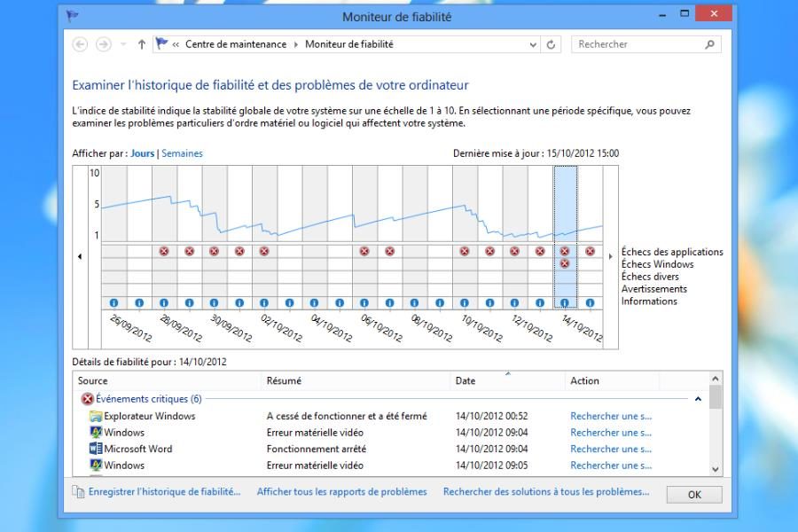
Task: Click the search magnifier icon
Action: coord(709,44)
